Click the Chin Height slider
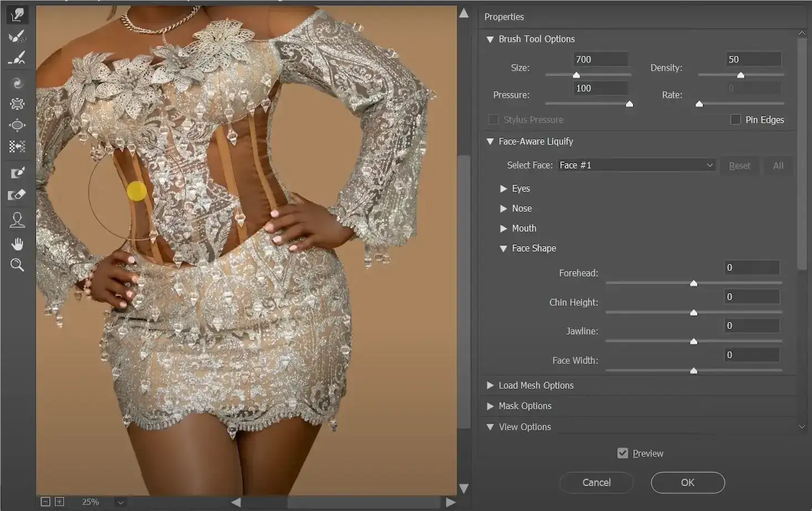This screenshot has height=511, width=812. (x=694, y=312)
